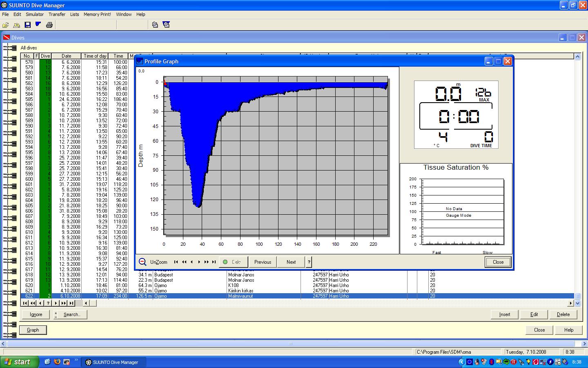The height and width of the screenshot is (368, 588).
Task: Click the Time of day column header
Action: tap(95, 56)
